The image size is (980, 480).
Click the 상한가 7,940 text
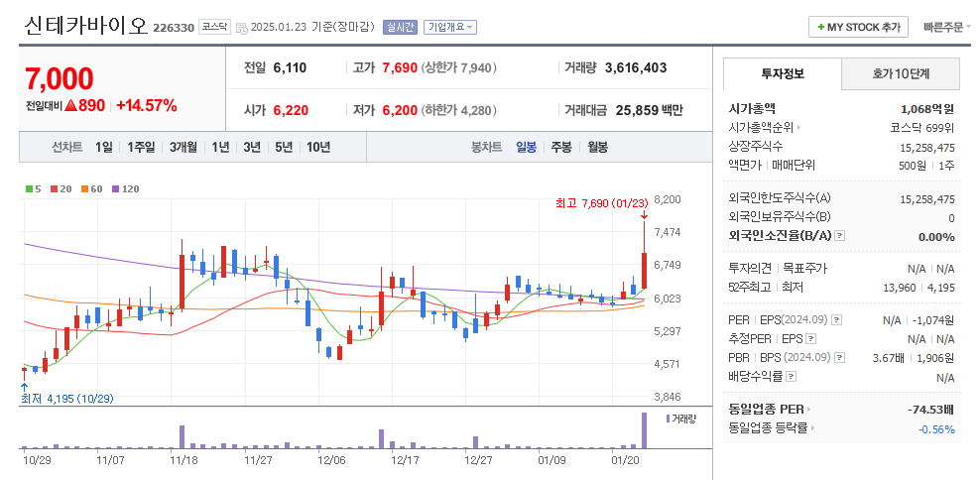(459, 67)
